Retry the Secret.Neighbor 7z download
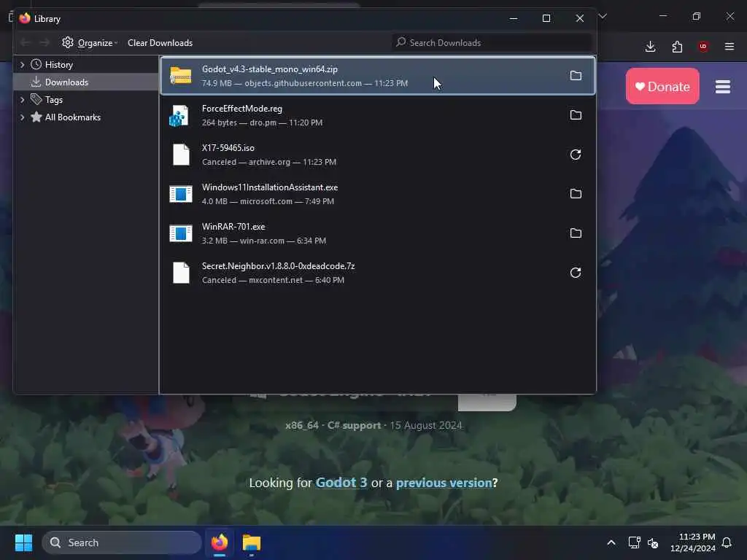Image resolution: width=747 pixels, height=560 pixels. pos(576,273)
